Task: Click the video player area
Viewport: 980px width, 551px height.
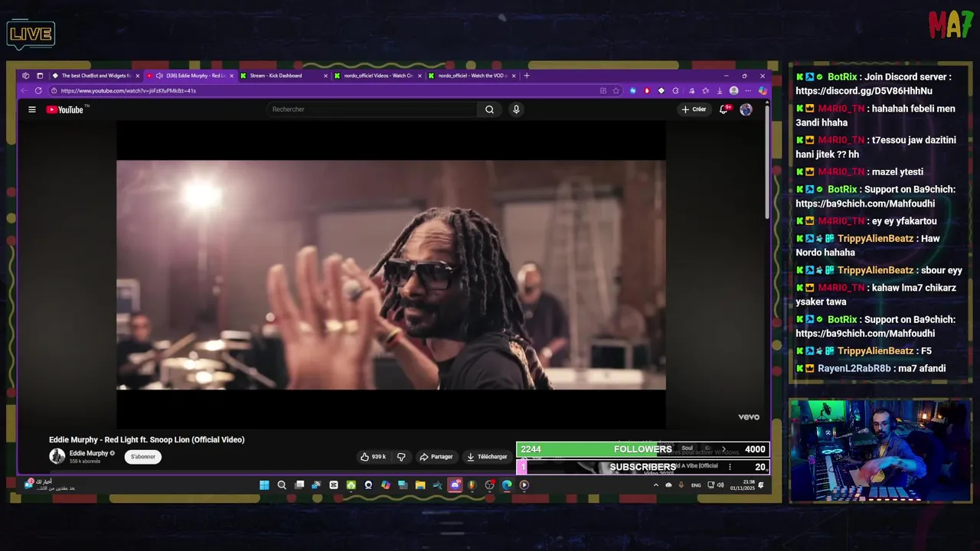Action: point(390,275)
